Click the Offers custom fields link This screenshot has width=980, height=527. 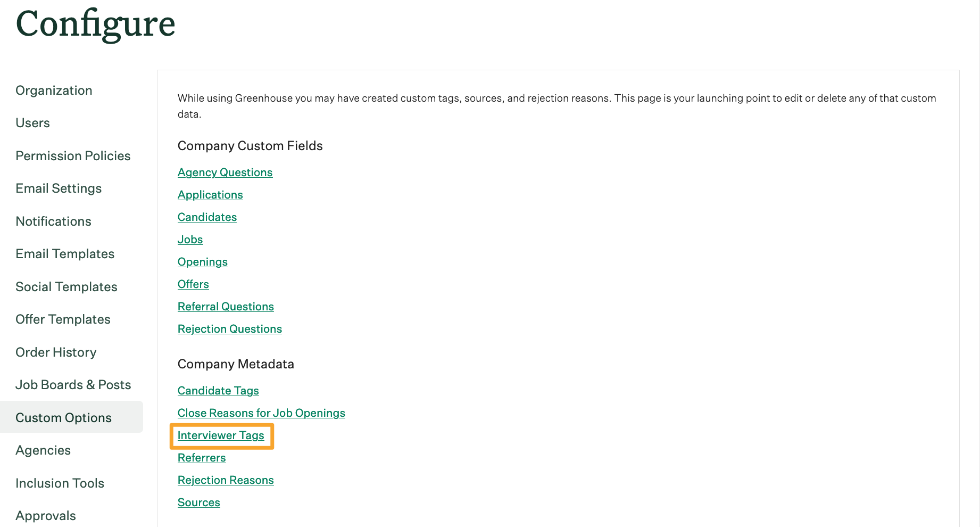coord(193,284)
